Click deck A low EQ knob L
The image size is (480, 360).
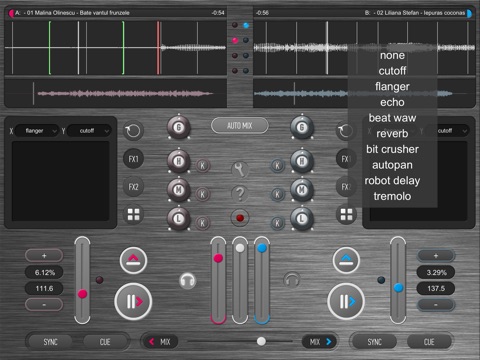coord(179,219)
